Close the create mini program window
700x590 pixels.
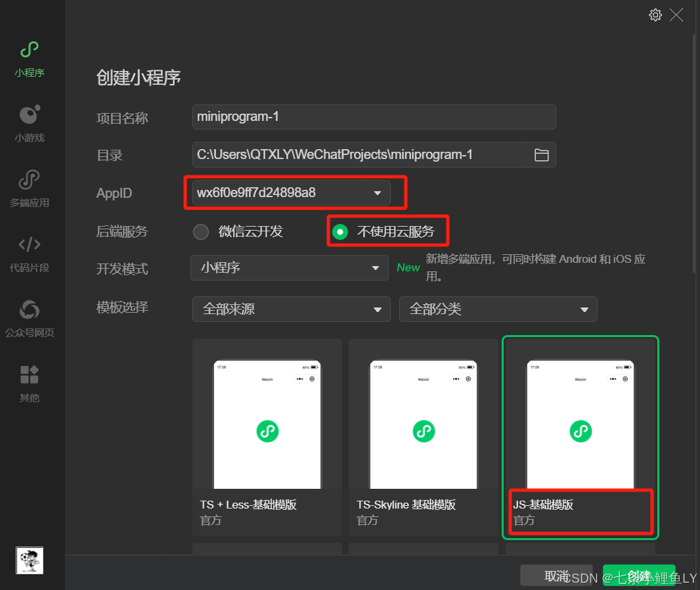(x=676, y=14)
